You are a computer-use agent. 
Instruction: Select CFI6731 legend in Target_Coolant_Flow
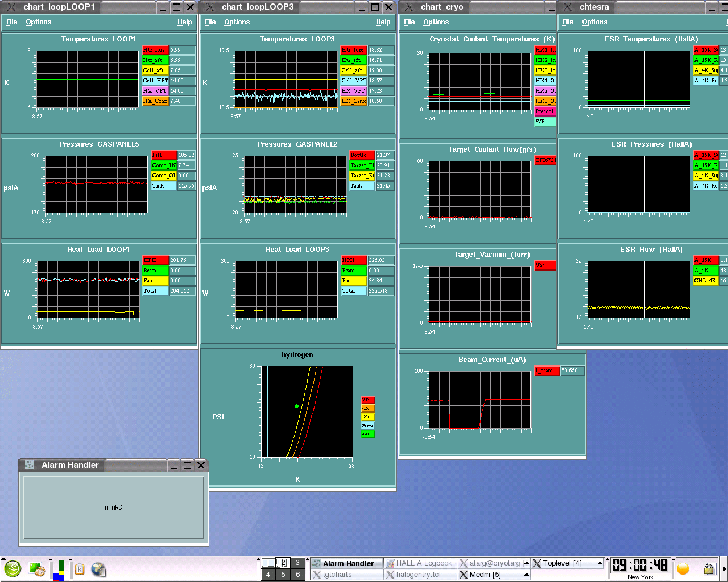(x=545, y=160)
